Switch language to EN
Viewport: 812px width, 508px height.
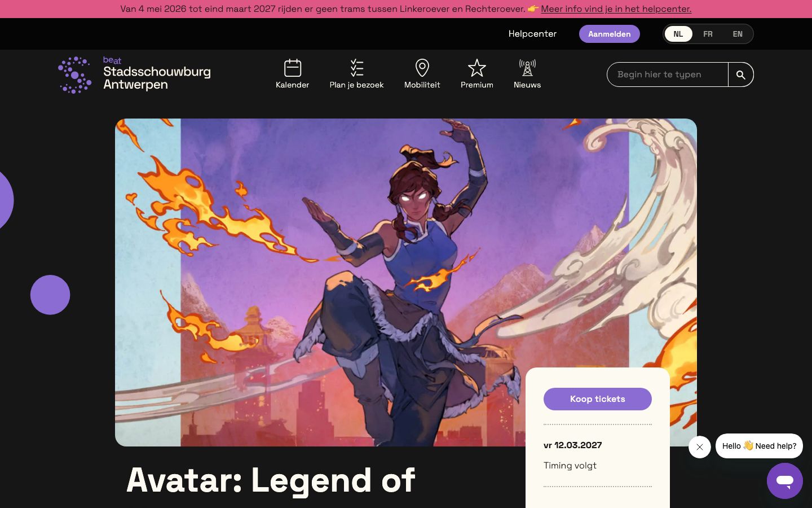738,34
